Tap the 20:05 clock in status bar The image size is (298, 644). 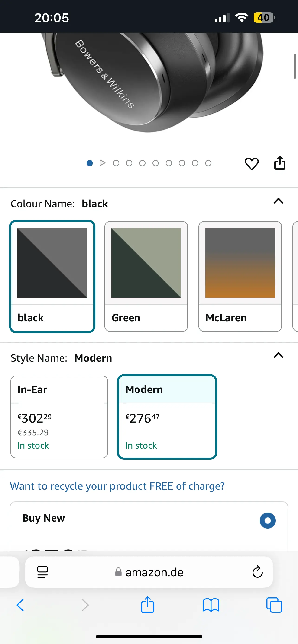coord(52,18)
